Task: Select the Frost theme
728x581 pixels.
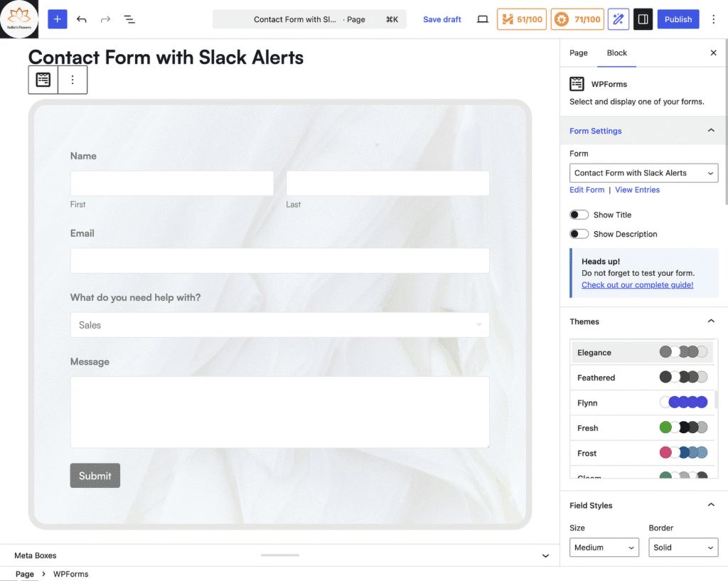Action: point(643,452)
